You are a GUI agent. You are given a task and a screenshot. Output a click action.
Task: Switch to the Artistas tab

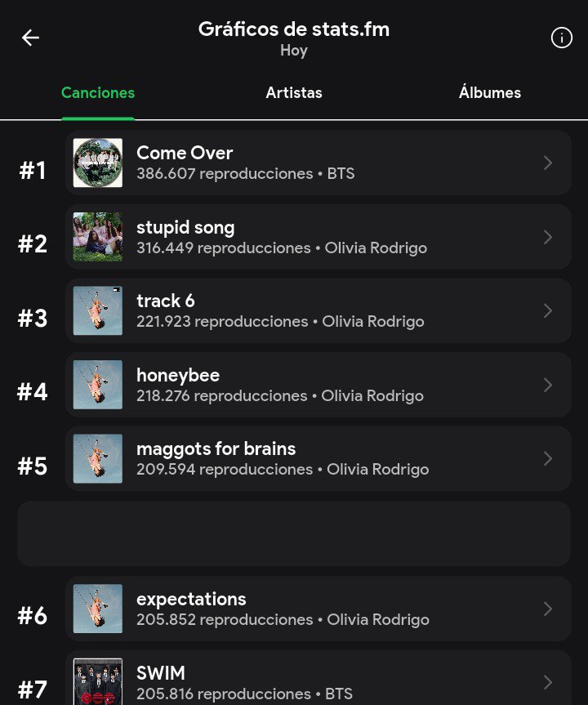tap(294, 92)
